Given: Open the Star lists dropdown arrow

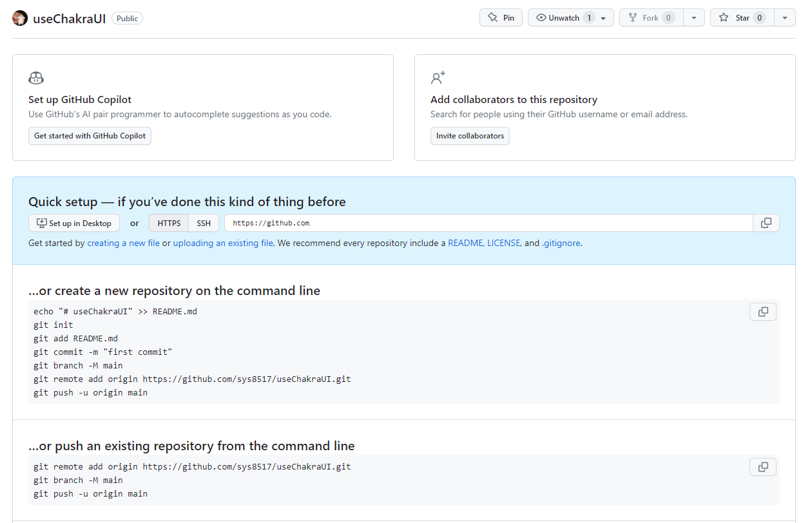Looking at the screenshot, I should click(784, 17).
